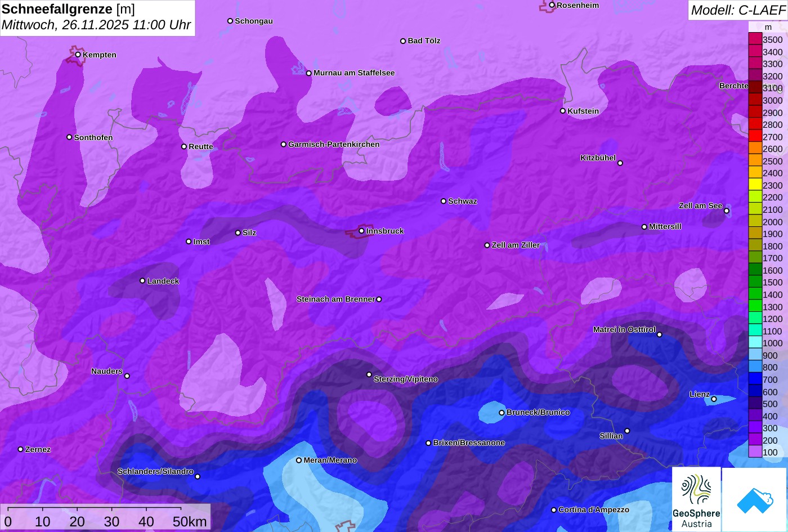Viewport: 788px width, 532px height.
Task: Click the "Reutte" place name
Action: click(201, 146)
